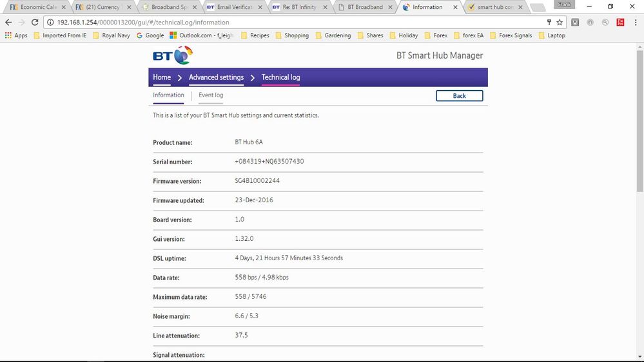Viewport: 644px width, 362px height.
Task: Open the Forex Signals bookmark folder
Action: tap(511, 35)
